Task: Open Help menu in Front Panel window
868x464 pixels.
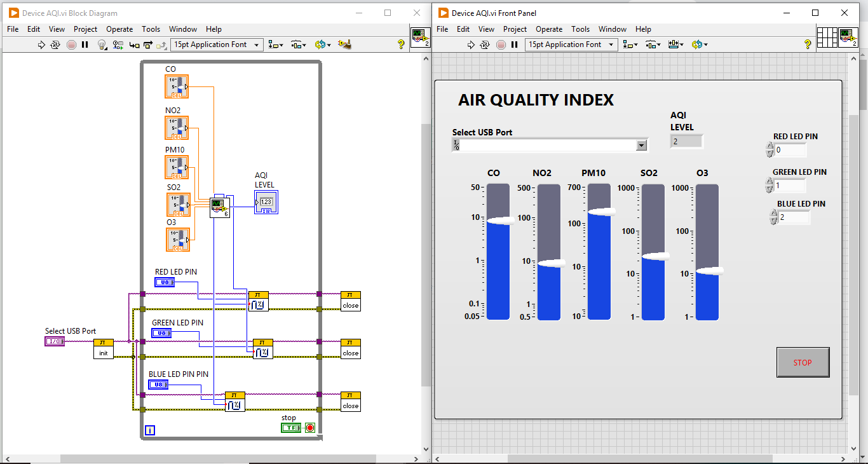Action: point(643,29)
